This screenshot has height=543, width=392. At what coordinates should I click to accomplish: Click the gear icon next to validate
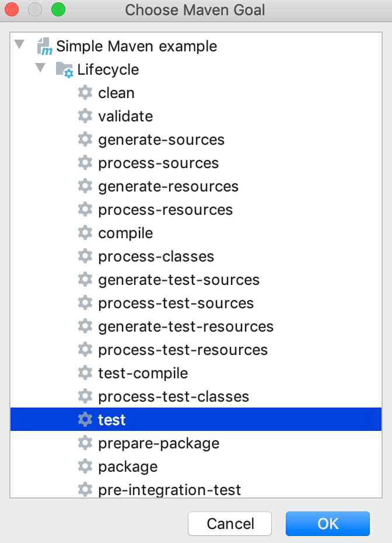pos(85,116)
